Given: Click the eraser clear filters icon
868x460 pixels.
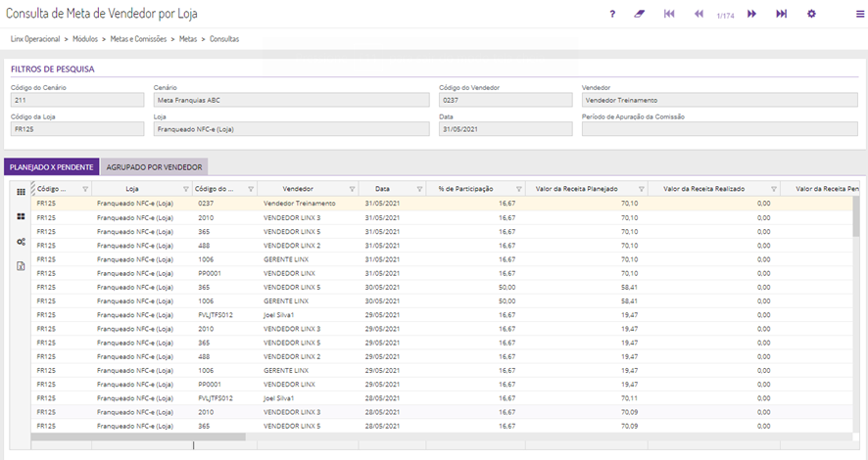Looking at the screenshot, I should click(x=640, y=14).
